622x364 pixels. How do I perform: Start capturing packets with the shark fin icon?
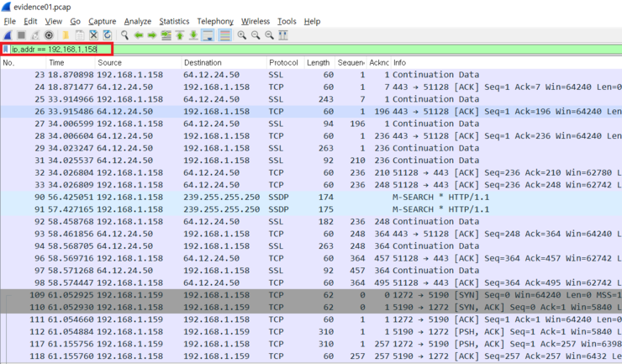[x=8, y=35]
